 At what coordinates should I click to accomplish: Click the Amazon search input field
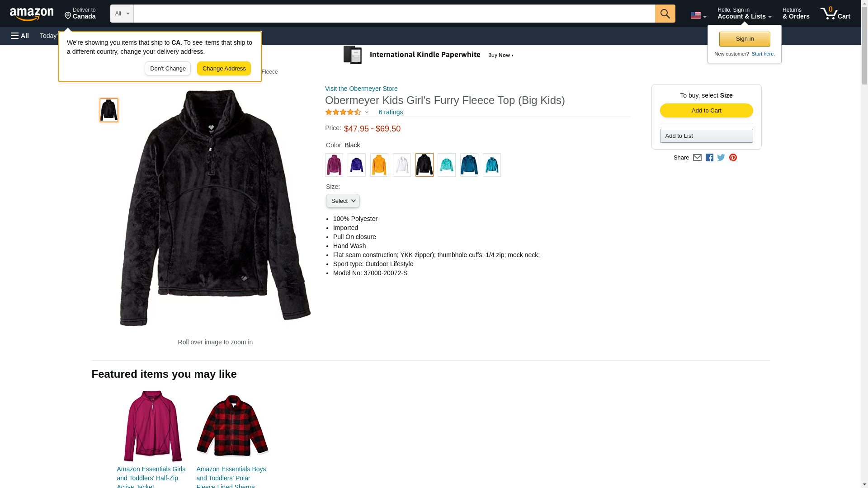point(394,14)
